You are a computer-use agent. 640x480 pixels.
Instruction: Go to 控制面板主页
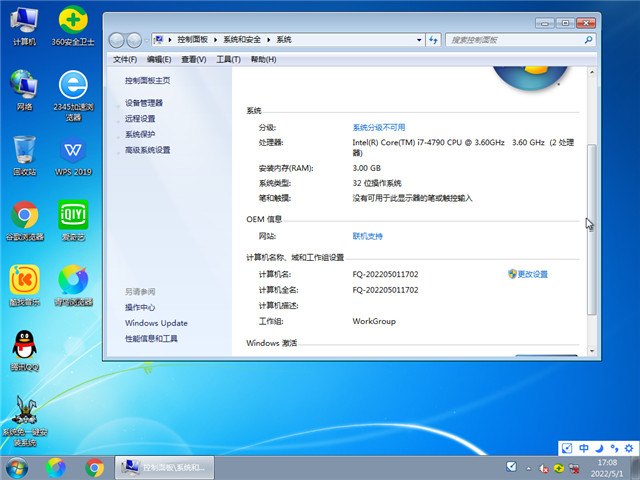click(x=147, y=80)
